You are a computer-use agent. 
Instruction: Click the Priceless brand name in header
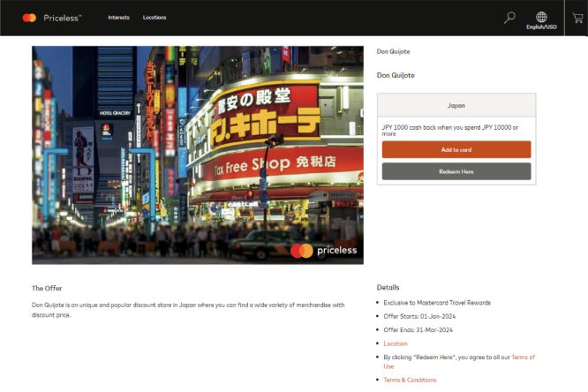pos(63,18)
